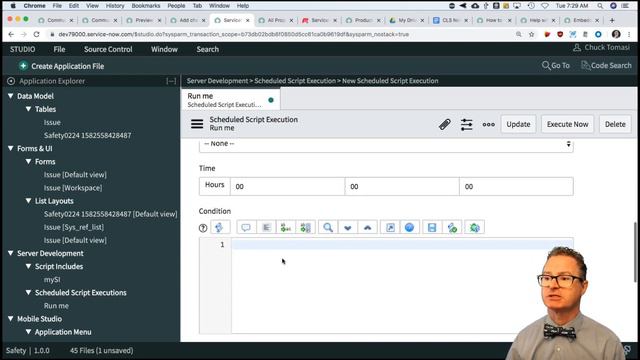
Task: Click the Delete button
Action: click(615, 124)
